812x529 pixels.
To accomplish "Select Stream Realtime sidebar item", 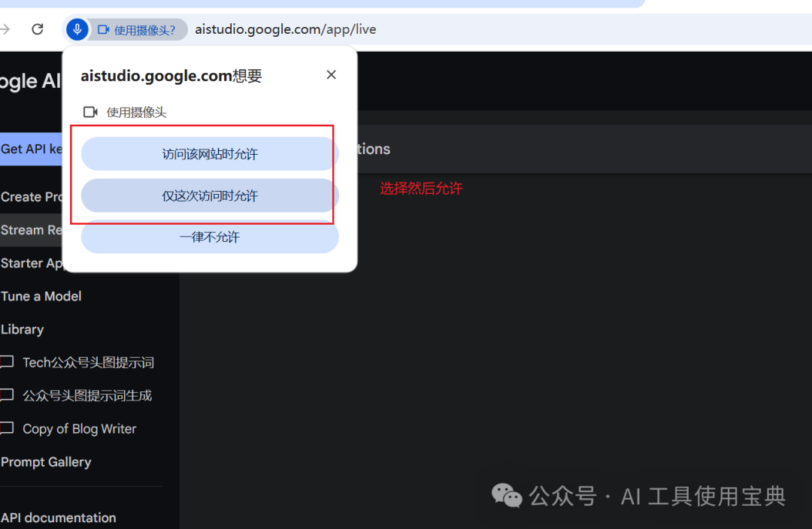I will (x=31, y=230).
